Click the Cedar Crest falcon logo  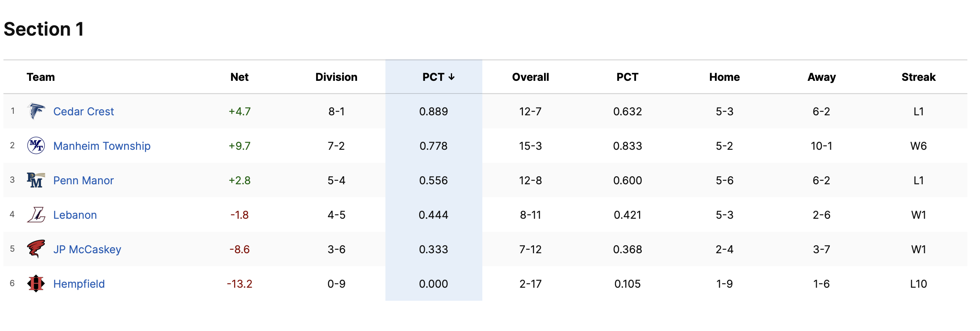tap(36, 111)
